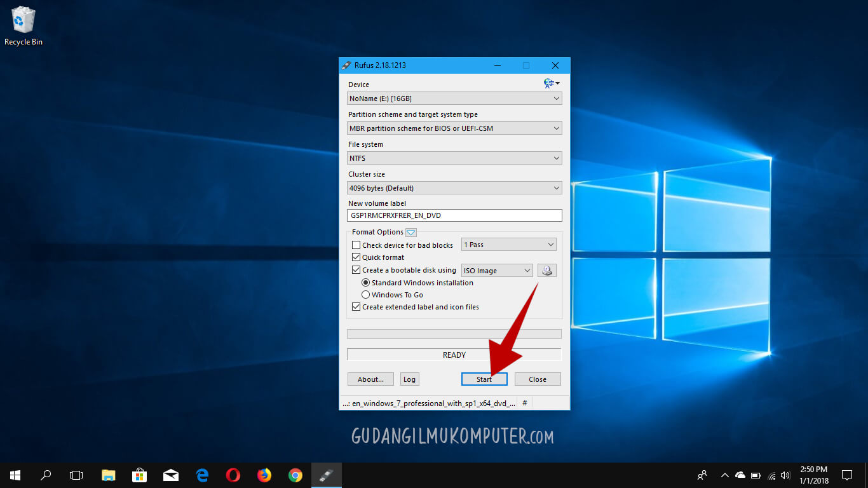Toggle the Quick format checkbox
Image resolution: width=868 pixels, height=488 pixels.
pos(356,257)
